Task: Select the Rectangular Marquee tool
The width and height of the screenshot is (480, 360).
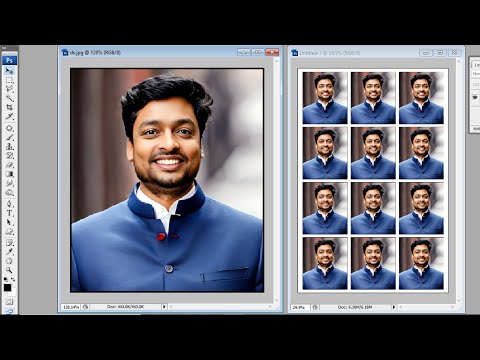Action: tap(9, 80)
